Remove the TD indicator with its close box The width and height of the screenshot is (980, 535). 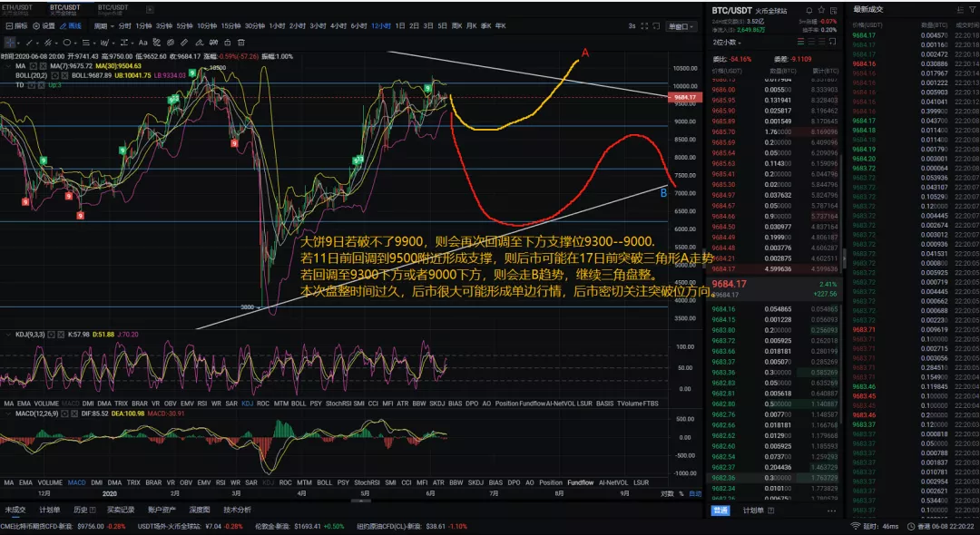tap(41, 85)
